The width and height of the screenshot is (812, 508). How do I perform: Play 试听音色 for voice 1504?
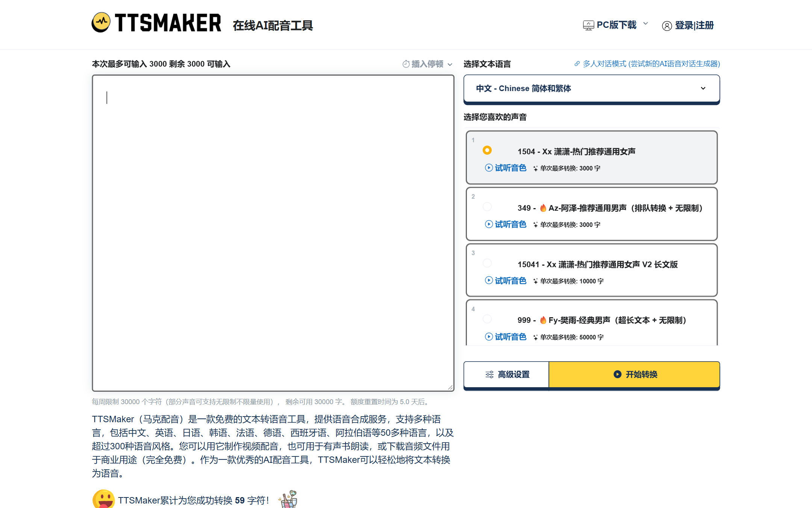coord(506,168)
